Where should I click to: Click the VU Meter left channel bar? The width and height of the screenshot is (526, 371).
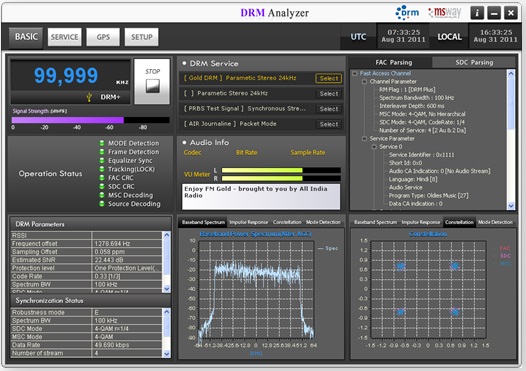click(281, 170)
